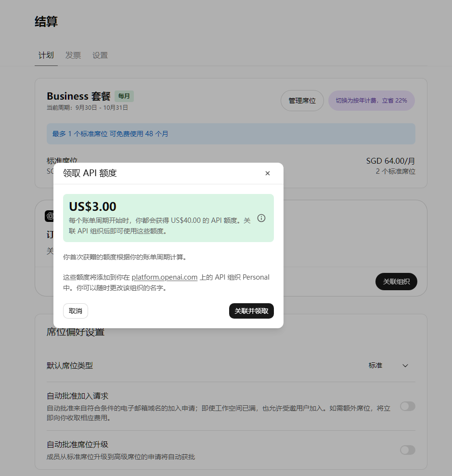Click 结算 page title

[x=46, y=22]
